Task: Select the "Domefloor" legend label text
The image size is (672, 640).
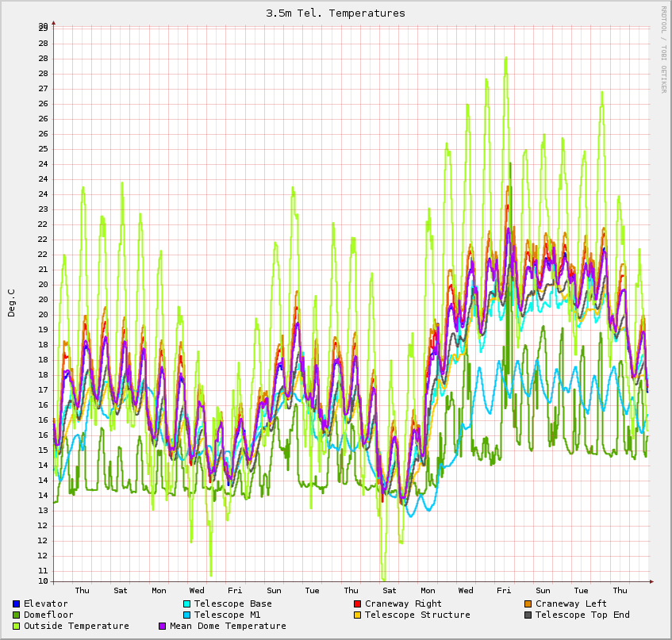Action: point(48,615)
